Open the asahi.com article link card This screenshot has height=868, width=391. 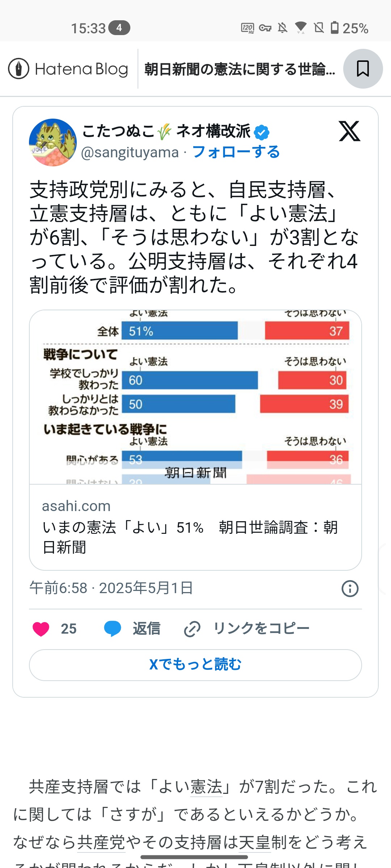(x=195, y=527)
